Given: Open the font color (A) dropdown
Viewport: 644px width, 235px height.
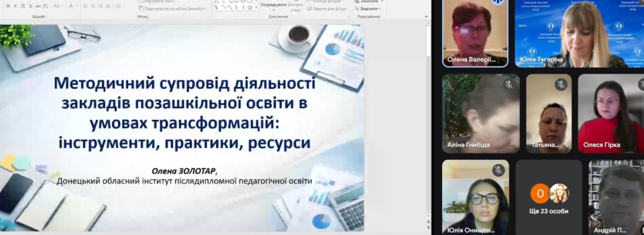Looking at the screenshot, I should [72, 6].
